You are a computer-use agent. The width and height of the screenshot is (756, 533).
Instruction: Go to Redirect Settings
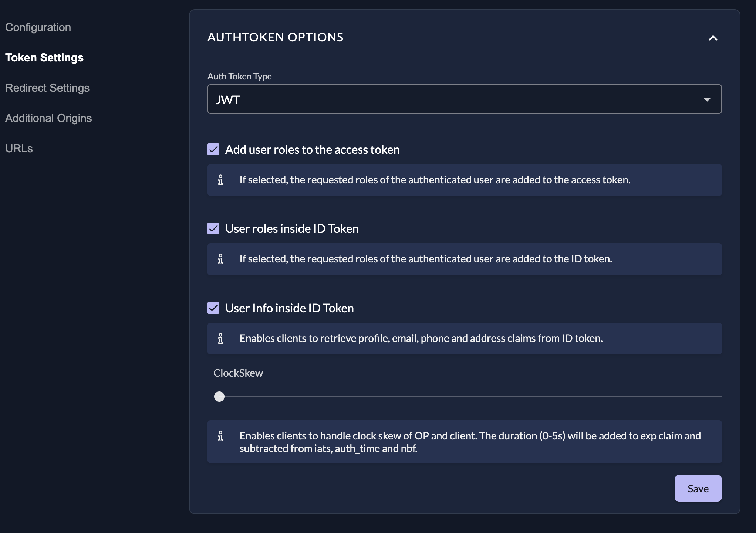click(x=47, y=88)
